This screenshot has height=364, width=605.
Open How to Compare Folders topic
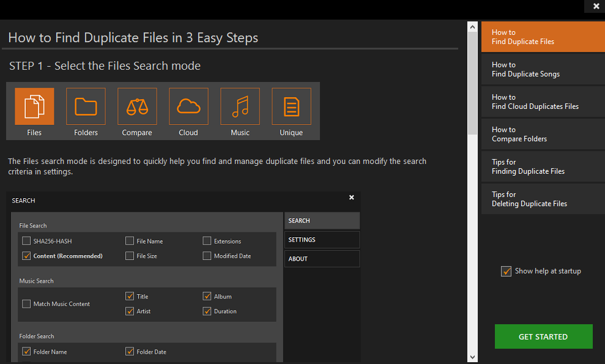[x=543, y=134]
